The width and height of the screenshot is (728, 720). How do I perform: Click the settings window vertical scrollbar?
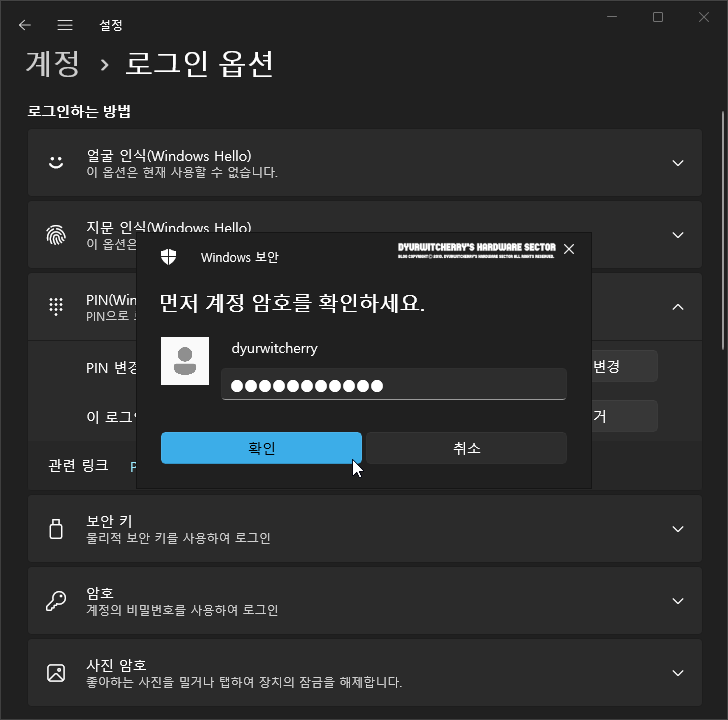pyautogui.click(x=722, y=230)
